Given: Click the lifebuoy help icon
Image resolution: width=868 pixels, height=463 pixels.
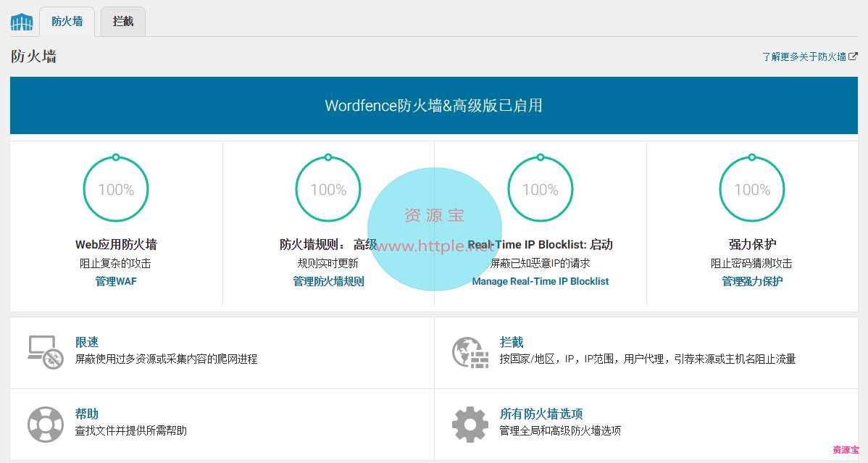Looking at the screenshot, I should (45, 424).
